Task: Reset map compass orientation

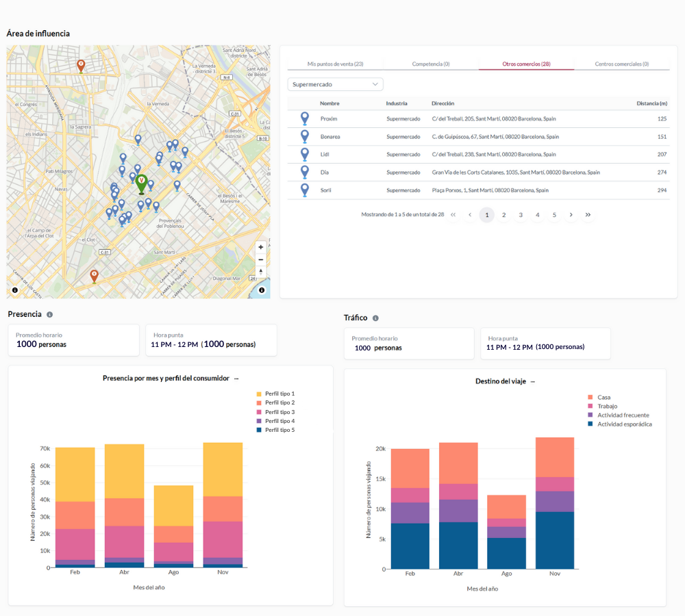Action: pos(260,272)
